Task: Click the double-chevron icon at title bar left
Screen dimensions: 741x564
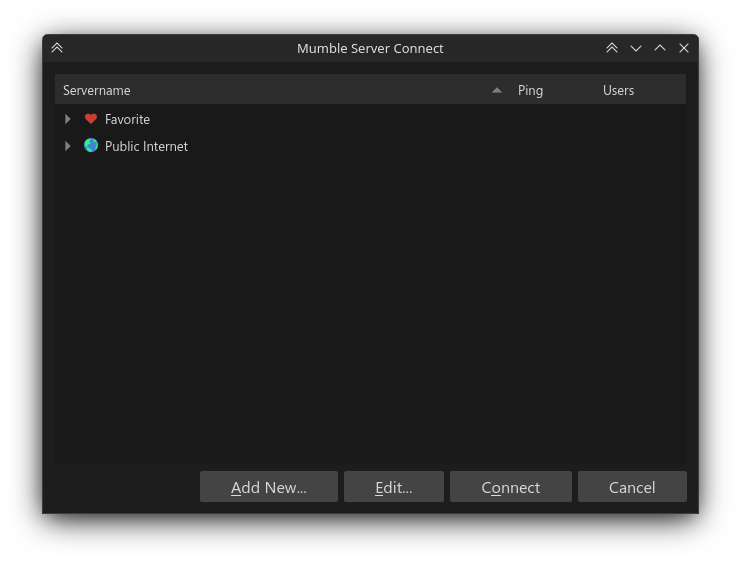Action: [57, 48]
